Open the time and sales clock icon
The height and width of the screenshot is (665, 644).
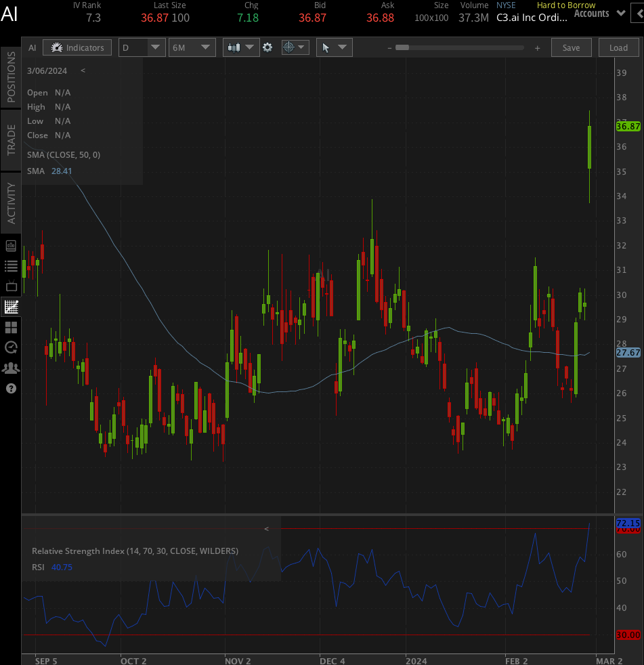pyautogui.click(x=11, y=347)
